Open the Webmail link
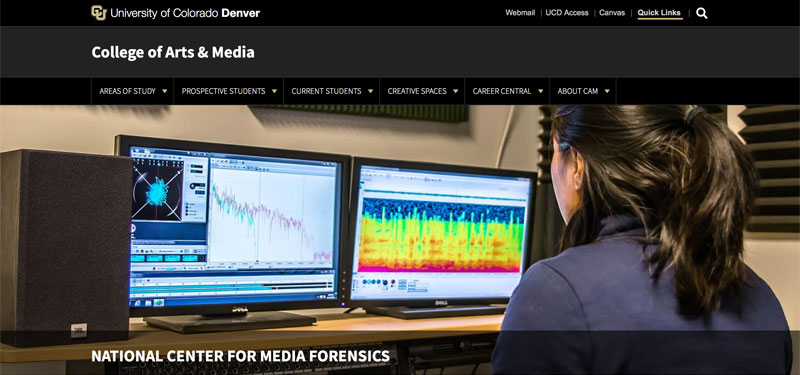The height and width of the screenshot is (375, 800). click(520, 13)
